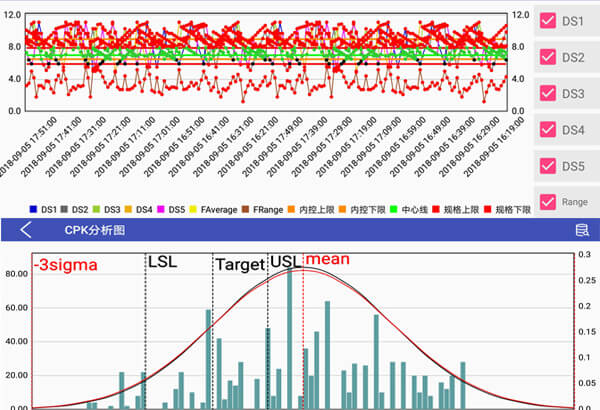The height and width of the screenshot is (410, 600).
Task: Toggle the DS2 series checkbox
Action: coord(547,57)
